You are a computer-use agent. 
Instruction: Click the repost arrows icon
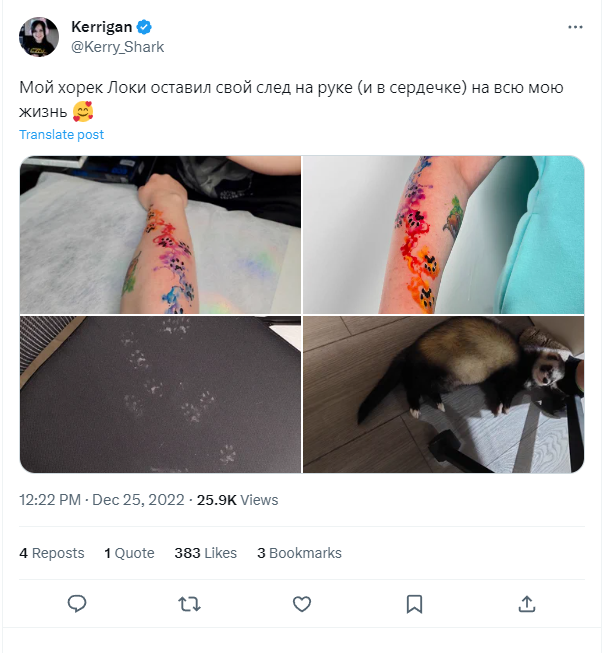[x=190, y=604]
